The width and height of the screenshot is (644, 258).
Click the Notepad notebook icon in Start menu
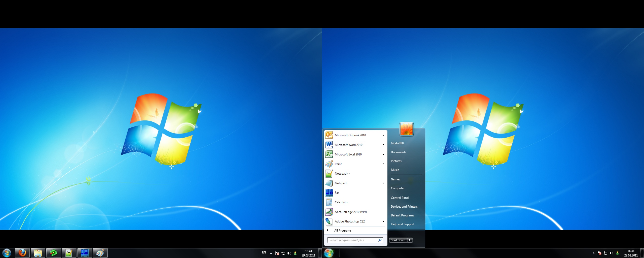point(329,183)
